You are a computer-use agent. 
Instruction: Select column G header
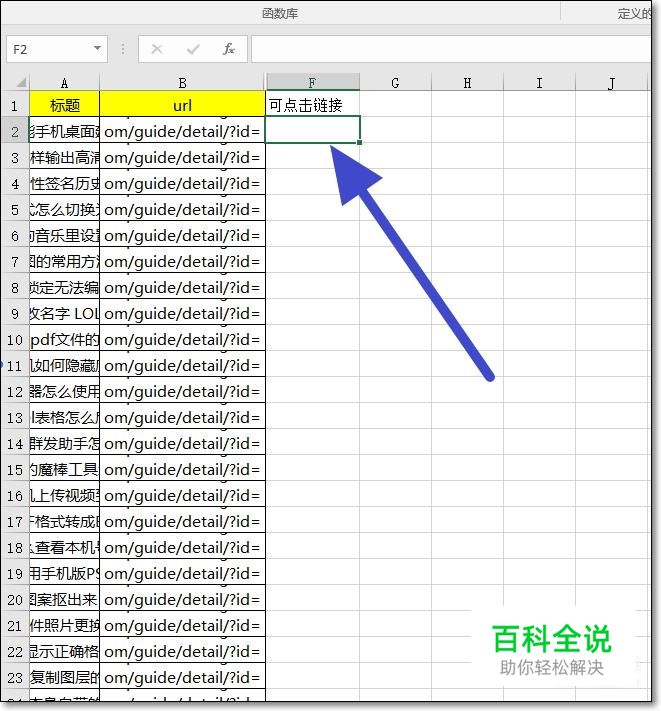[395, 83]
